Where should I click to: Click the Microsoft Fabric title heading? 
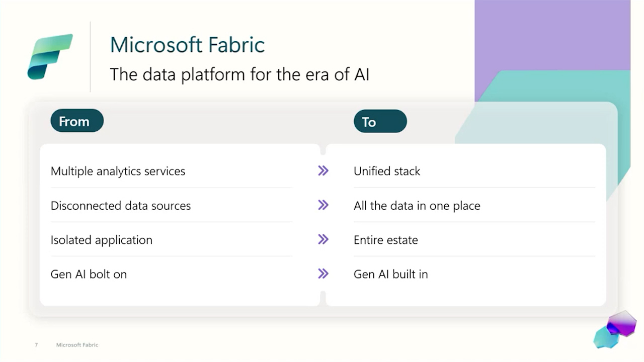coord(187,45)
